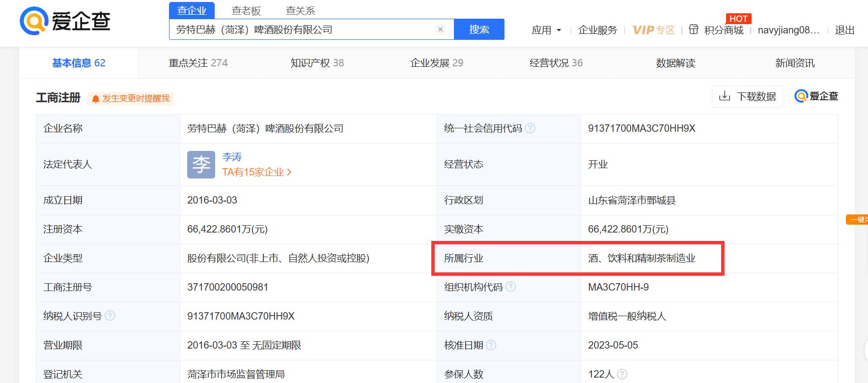The height and width of the screenshot is (383, 868).
Task: Click the 成立日期 value 2016-03-03
Action: tap(212, 200)
